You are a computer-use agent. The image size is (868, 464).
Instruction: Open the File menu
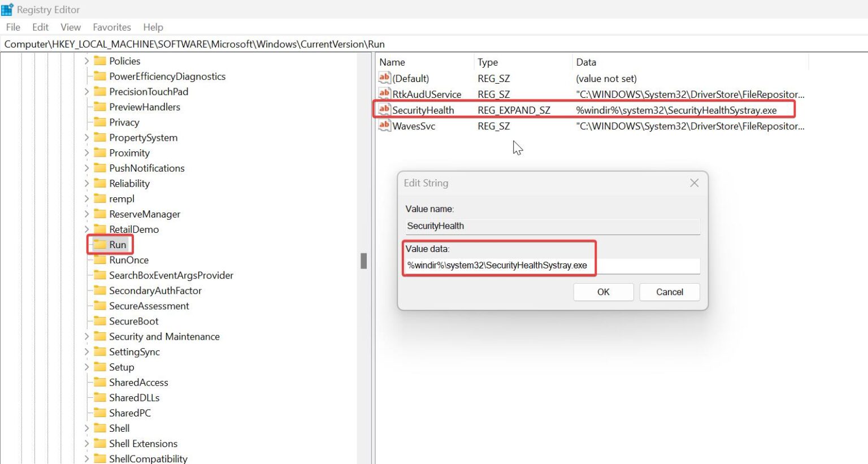(13, 27)
